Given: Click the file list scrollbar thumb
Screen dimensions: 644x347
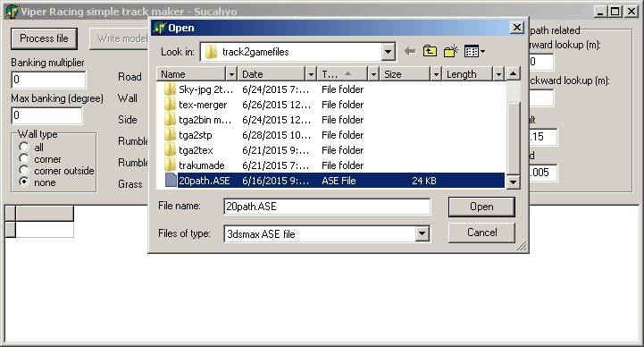Looking at the screenshot, I should (513, 138).
